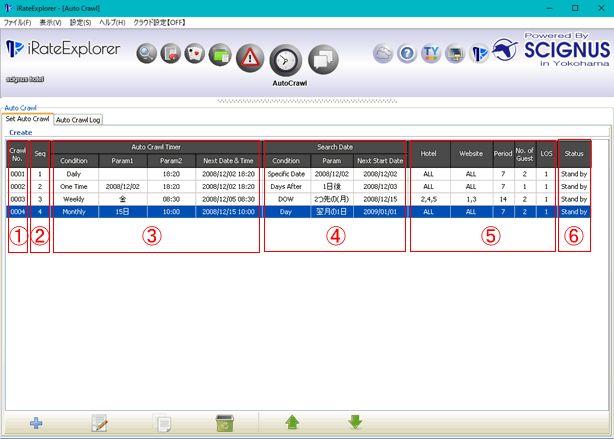Click the blue plus add icon

36,423
